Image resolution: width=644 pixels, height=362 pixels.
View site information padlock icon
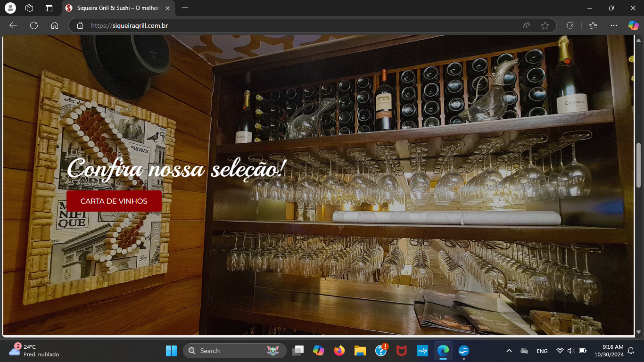coord(80,25)
